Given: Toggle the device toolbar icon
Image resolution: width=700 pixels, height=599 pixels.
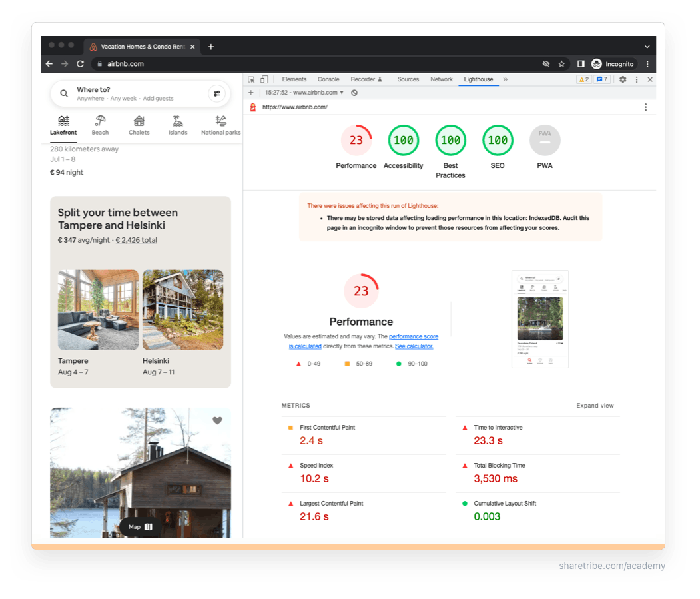Looking at the screenshot, I should click(264, 79).
